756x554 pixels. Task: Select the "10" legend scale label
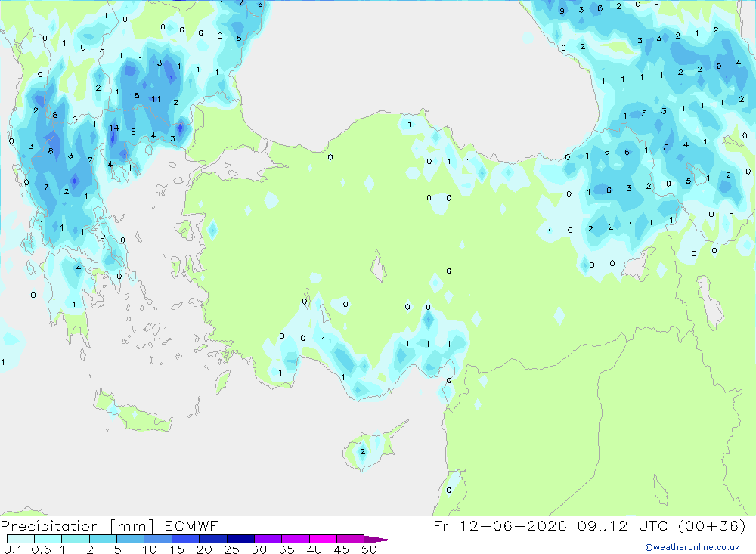(x=150, y=549)
